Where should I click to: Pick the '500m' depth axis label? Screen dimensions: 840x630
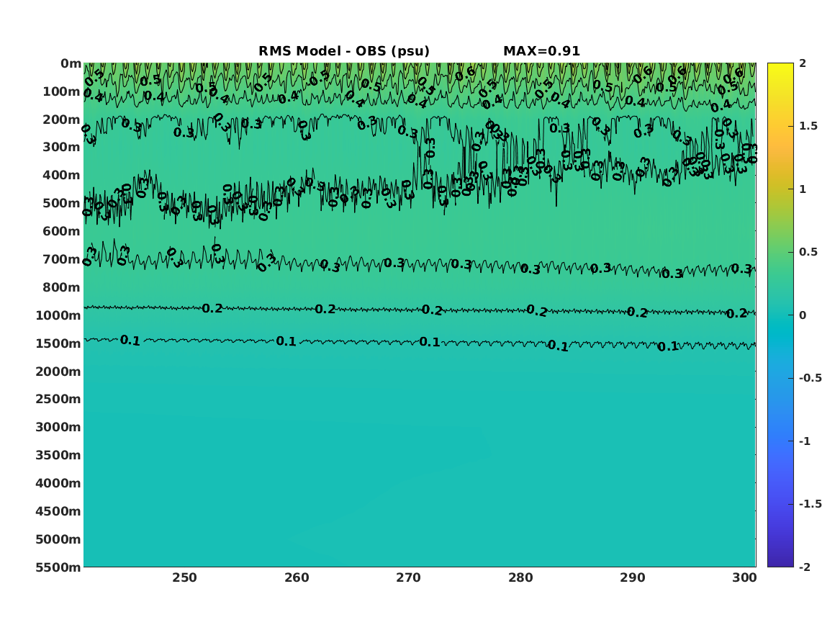pos(62,204)
